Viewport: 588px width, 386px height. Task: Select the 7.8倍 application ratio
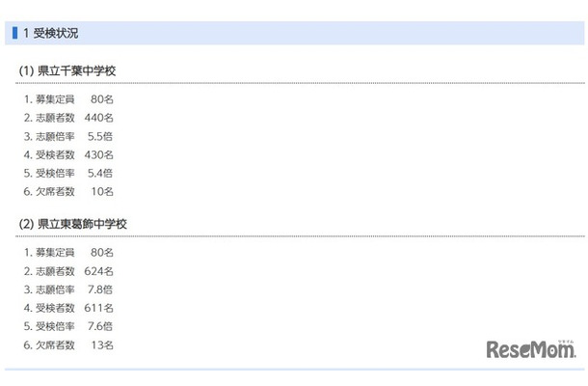click(x=100, y=289)
